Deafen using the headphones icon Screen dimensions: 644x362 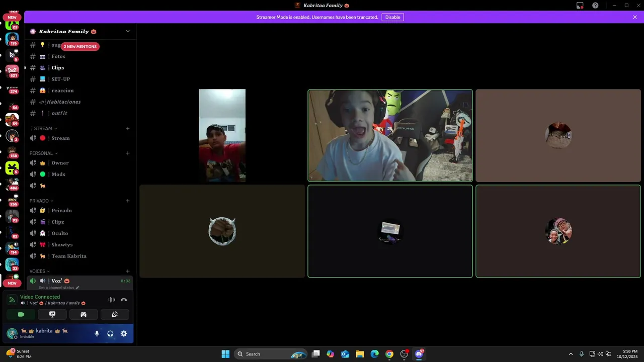(x=110, y=333)
